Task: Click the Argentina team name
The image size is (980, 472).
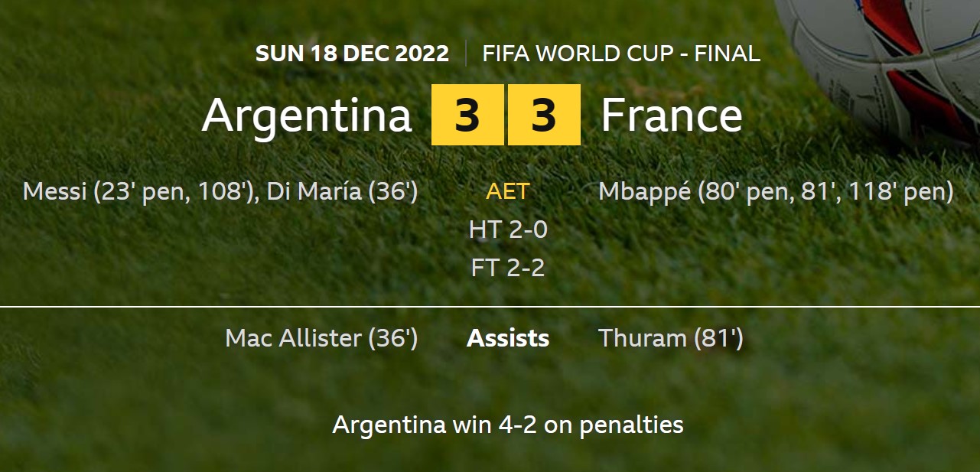Action: tap(307, 116)
